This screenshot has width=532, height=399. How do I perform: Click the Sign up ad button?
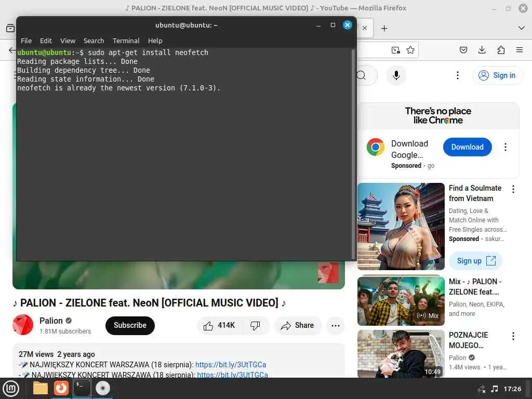coord(476,261)
